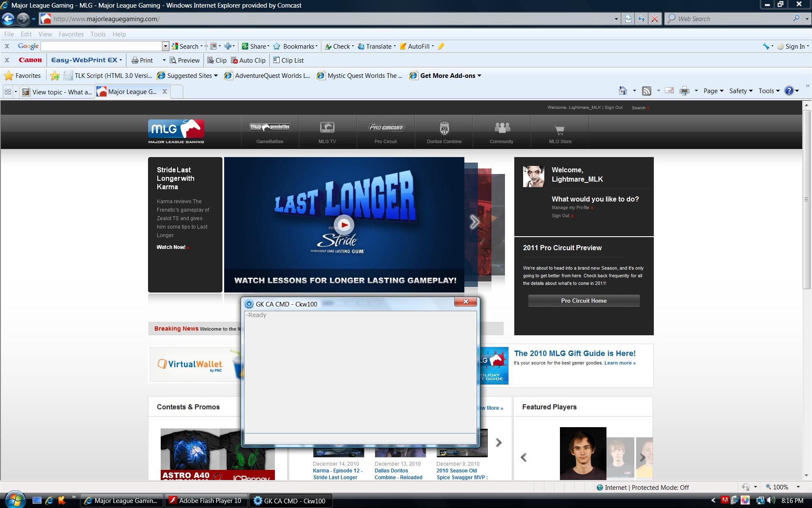812x508 pixels.
Task: Play the Last Longer video
Action: tap(344, 225)
